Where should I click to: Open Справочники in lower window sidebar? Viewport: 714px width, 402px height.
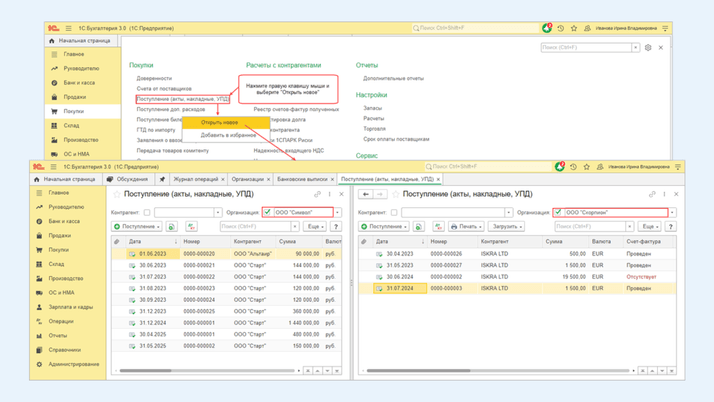65,350
